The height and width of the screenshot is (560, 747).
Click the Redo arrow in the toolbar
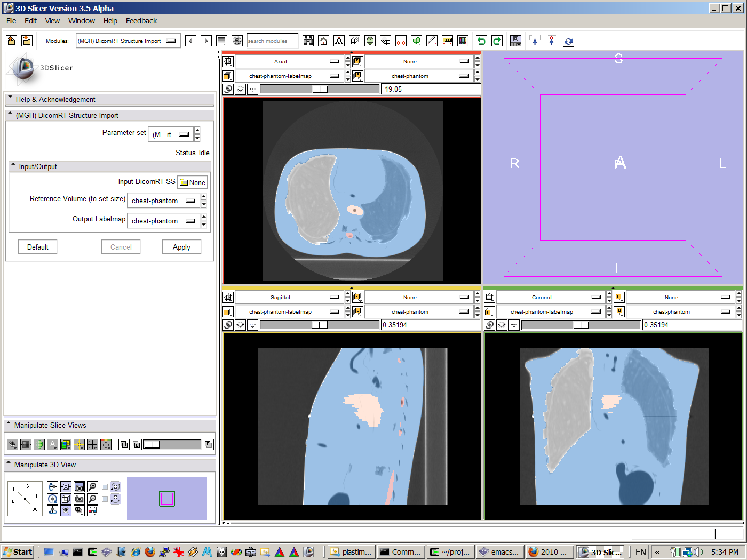pyautogui.click(x=497, y=41)
